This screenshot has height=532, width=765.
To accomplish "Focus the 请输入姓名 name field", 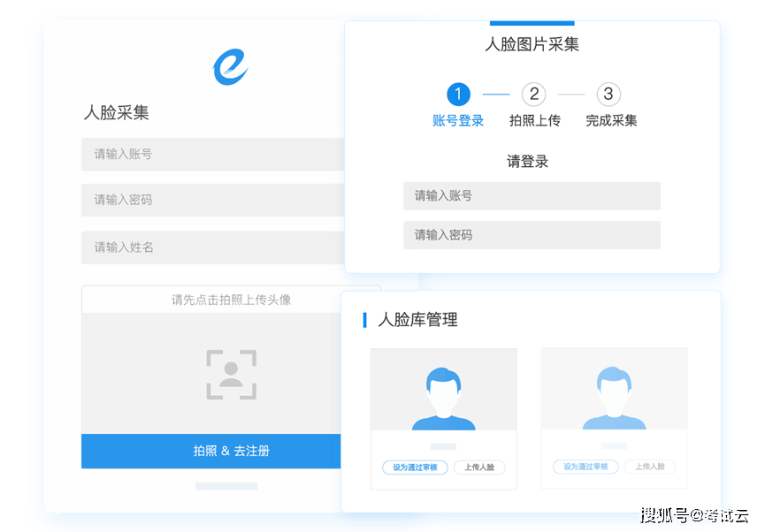I will pos(212,247).
